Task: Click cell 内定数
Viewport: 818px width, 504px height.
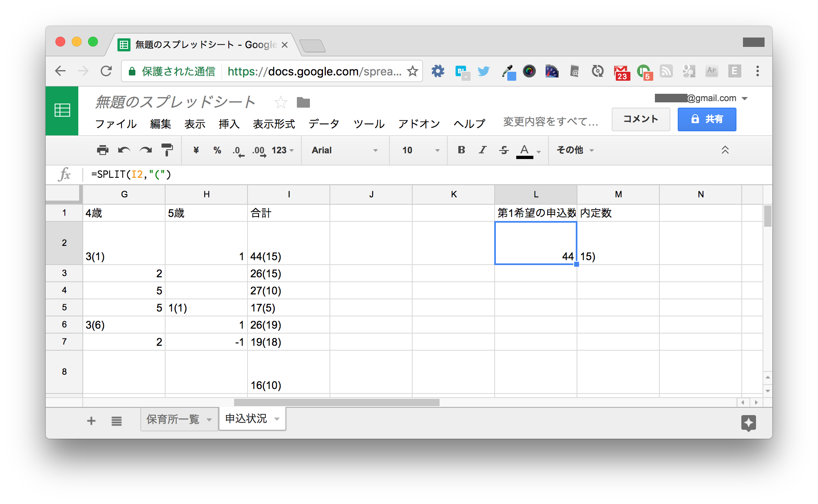Action: click(x=618, y=213)
